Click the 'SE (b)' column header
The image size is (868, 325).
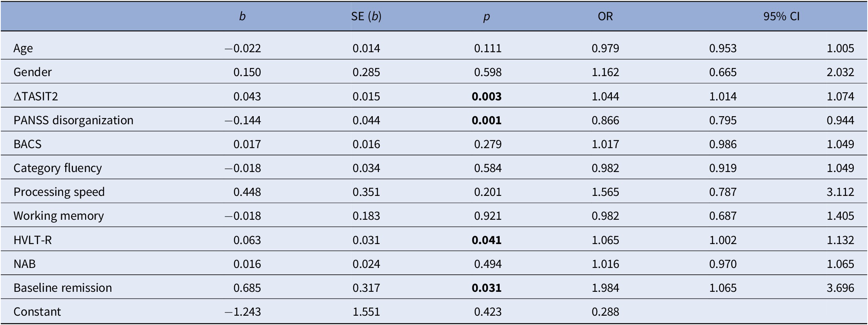click(x=366, y=16)
